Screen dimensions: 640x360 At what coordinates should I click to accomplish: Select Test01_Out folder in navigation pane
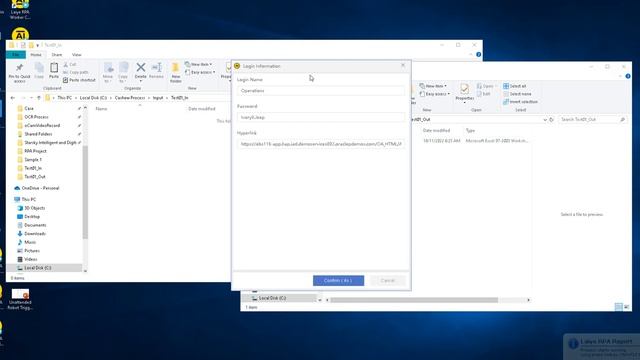[35, 177]
